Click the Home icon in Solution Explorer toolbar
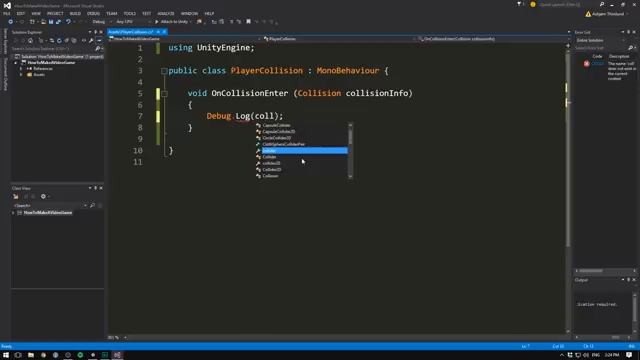This screenshot has width=640, height=360. pos(30,40)
